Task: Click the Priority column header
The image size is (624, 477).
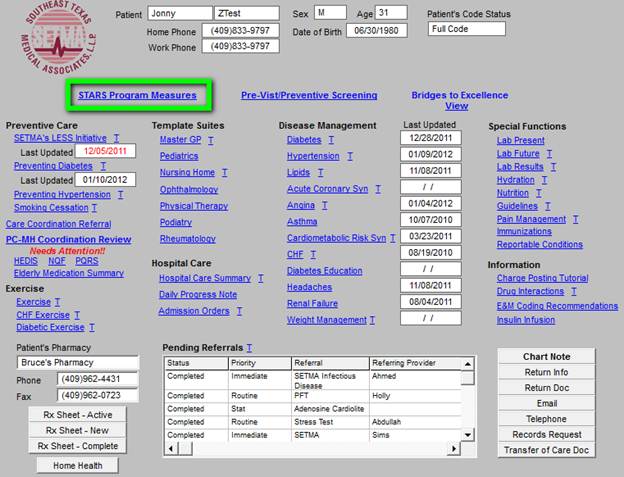Action: click(260, 363)
